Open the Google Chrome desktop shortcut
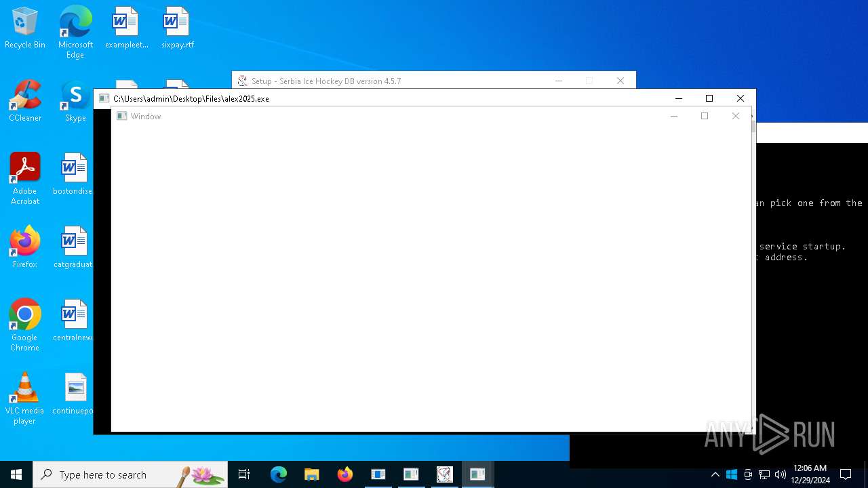This screenshot has width=868, height=488. point(25,325)
